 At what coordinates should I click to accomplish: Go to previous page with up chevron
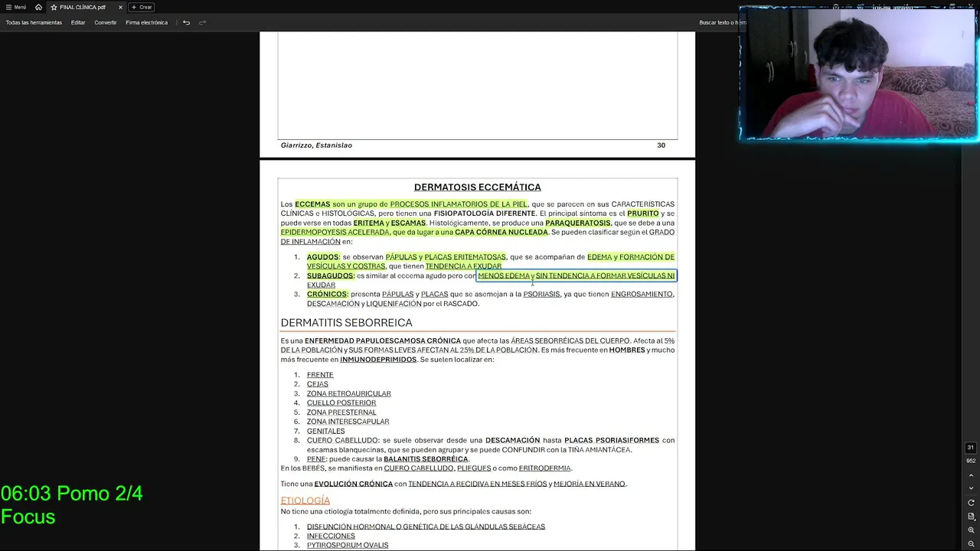[971, 475]
